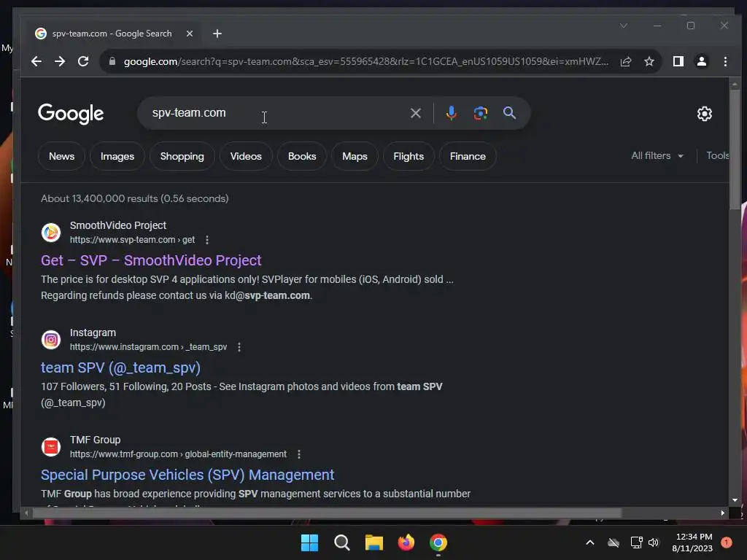Viewport: 747px width, 560px height.
Task: Go forward to the next page
Action: (60, 61)
